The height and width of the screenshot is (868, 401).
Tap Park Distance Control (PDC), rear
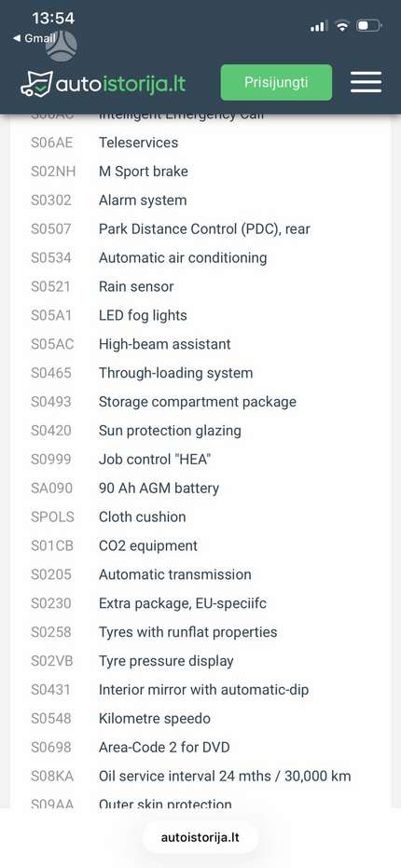point(204,229)
